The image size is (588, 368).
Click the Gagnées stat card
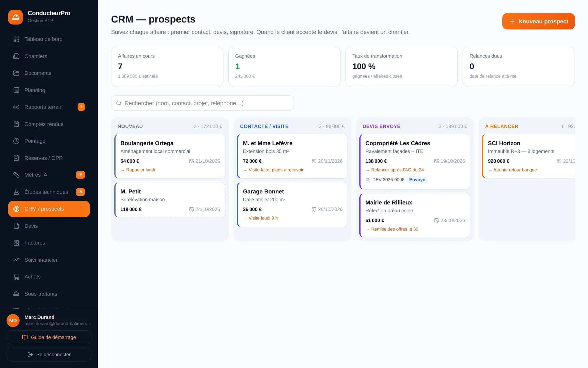coord(284,67)
